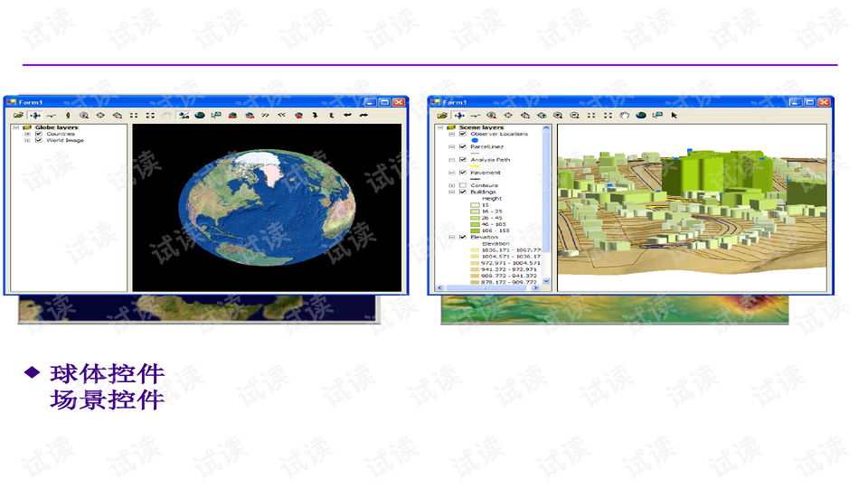This screenshot has height=488, width=868.
Task: Click the last right-pointing arrow in globe toolbar
Action: (363, 115)
